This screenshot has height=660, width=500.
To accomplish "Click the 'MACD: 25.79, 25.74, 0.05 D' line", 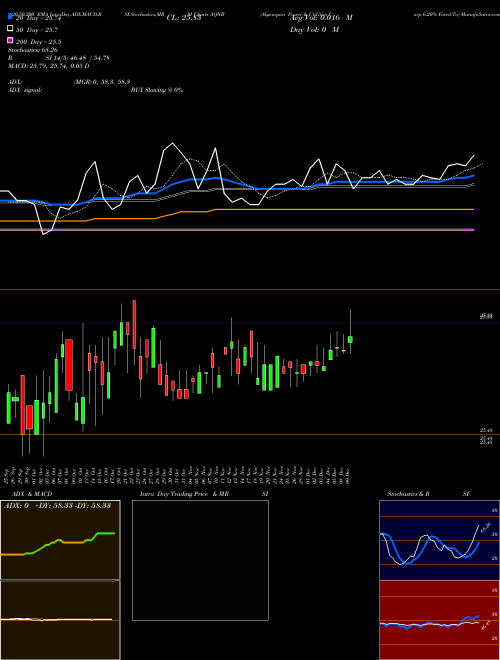I will 49,66.
